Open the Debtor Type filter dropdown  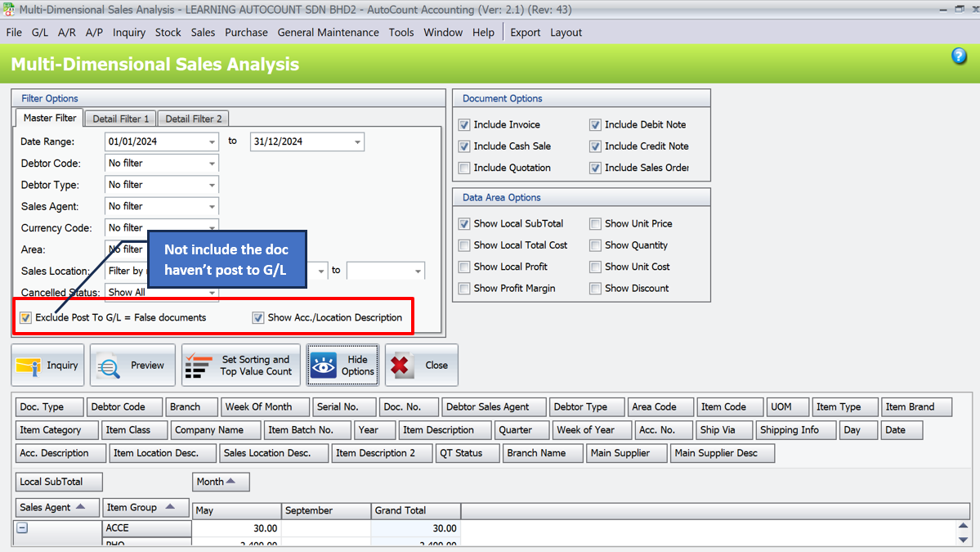(213, 185)
